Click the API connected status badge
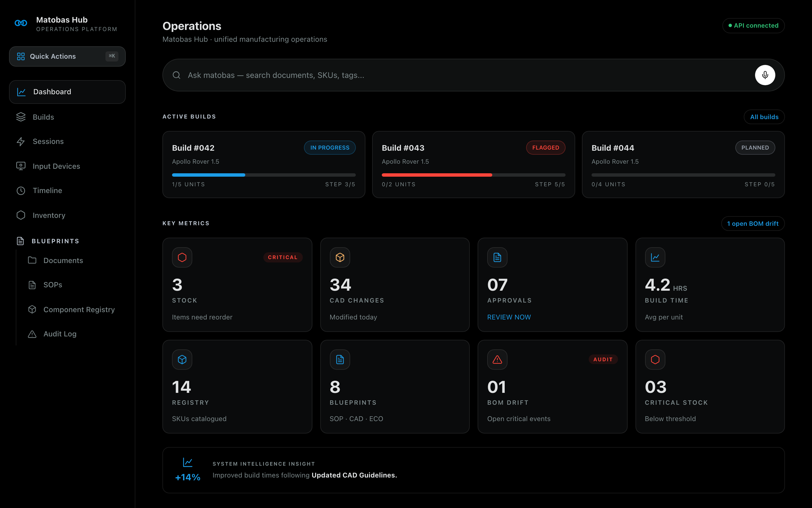The width and height of the screenshot is (812, 508). [753, 25]
